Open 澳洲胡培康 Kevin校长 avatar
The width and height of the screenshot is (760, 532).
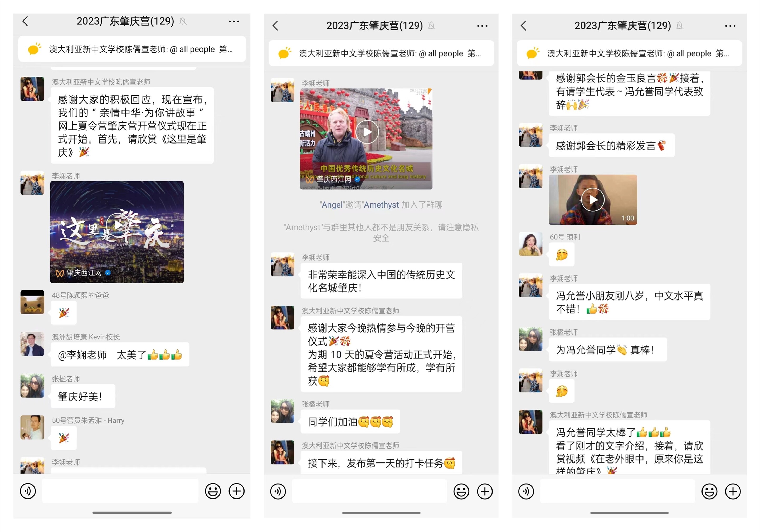coord(32,344)
